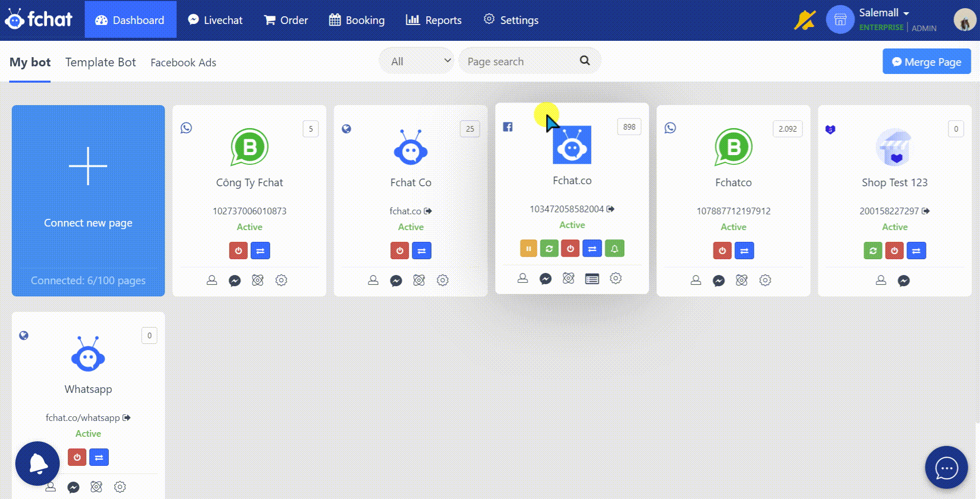The width and height of the screenshot is (980, 499).
Task: Open messenger icon on Fchat Co card
Action: coord(396,281)
